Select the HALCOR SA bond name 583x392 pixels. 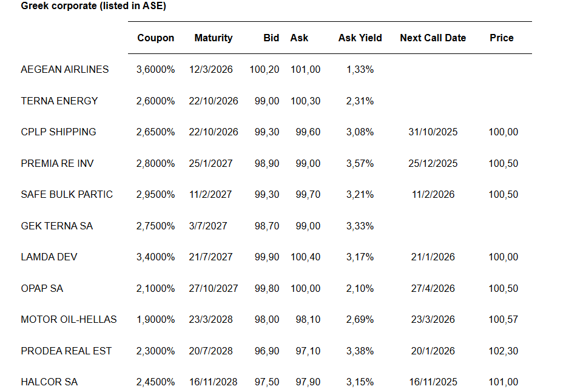[49, 382]
